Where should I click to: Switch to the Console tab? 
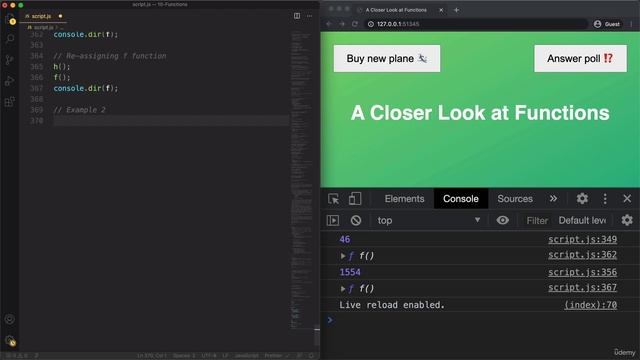tap(460, 199)
